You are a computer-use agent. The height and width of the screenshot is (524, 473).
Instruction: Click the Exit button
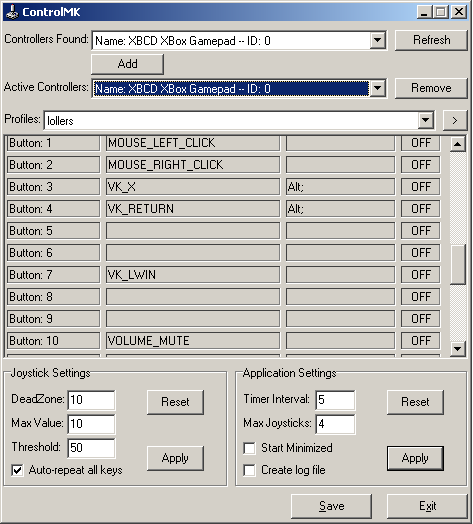tap(427, 506)
